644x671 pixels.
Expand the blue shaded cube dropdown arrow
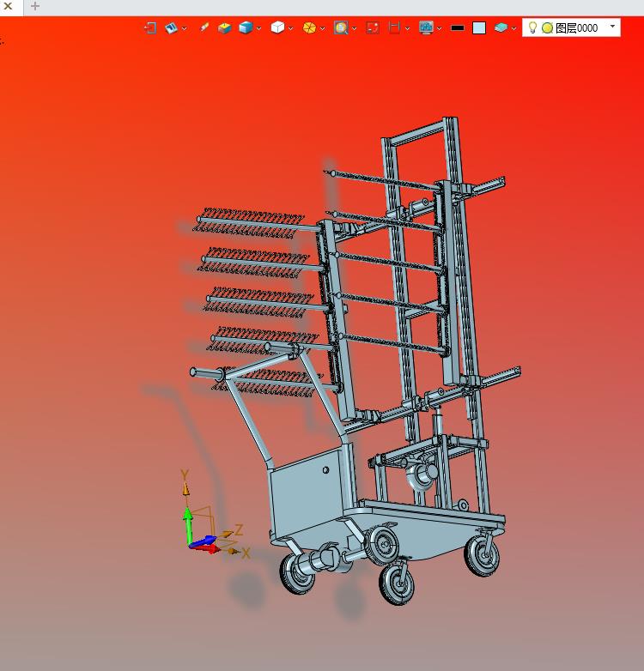258,28
